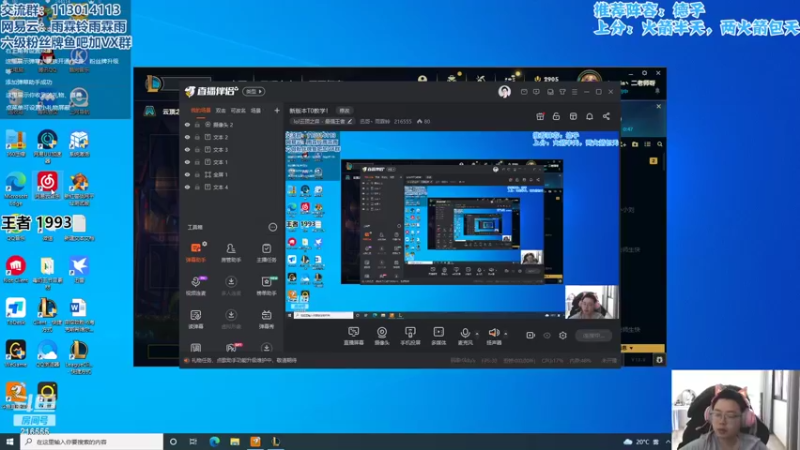800x450 pixels.
Task: Toggle visibility of the 摄像头 2 layer
Action: 187,124
